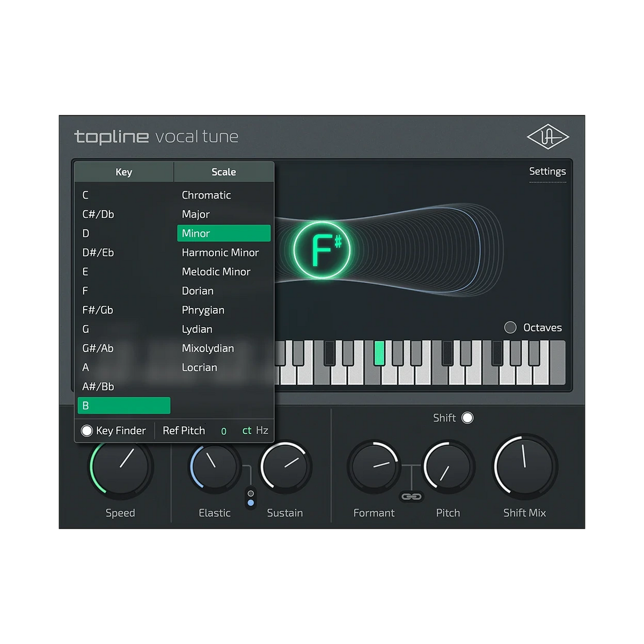644x644 pixels.
Task: Choose the Major scale
Action: coord(224,214)
